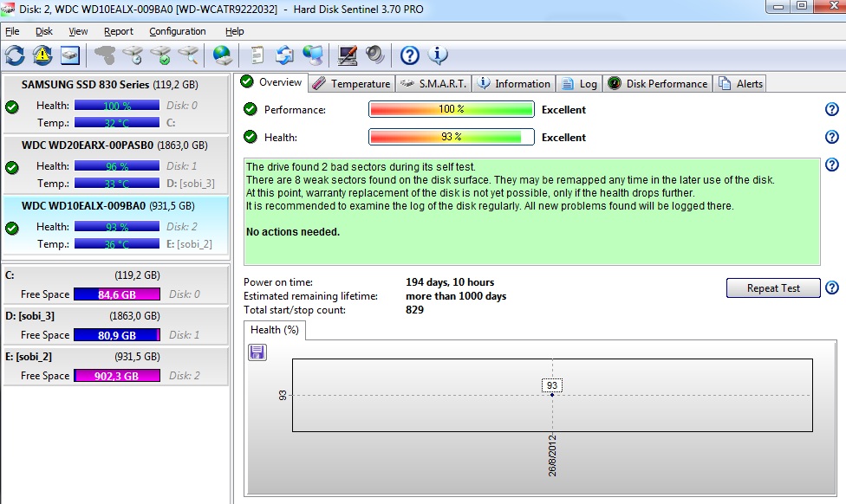846x504 pixels.
Task: Select the C: partition entry
Action: (x=115, y=285)
